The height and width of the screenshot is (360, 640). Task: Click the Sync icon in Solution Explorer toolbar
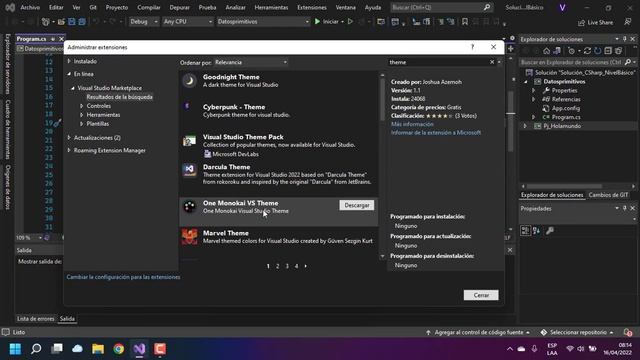pos(587,51)
